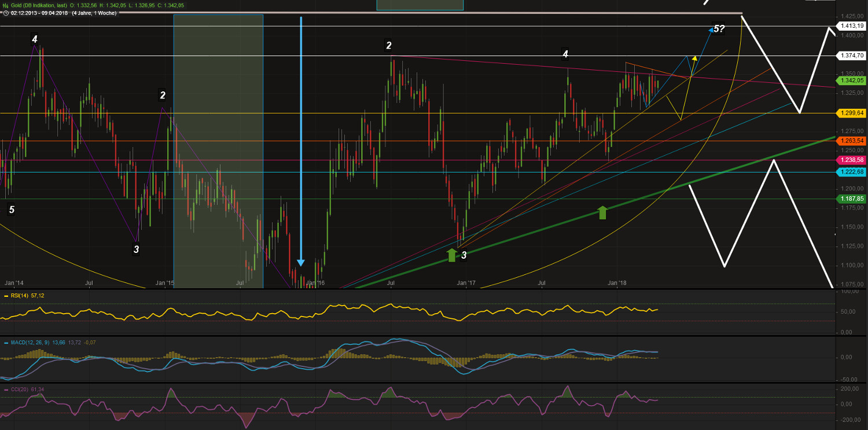Screen dimensions: 868x430
Task: Click the 5? annotation label on the chart
Action: click(x=718, y=28)
